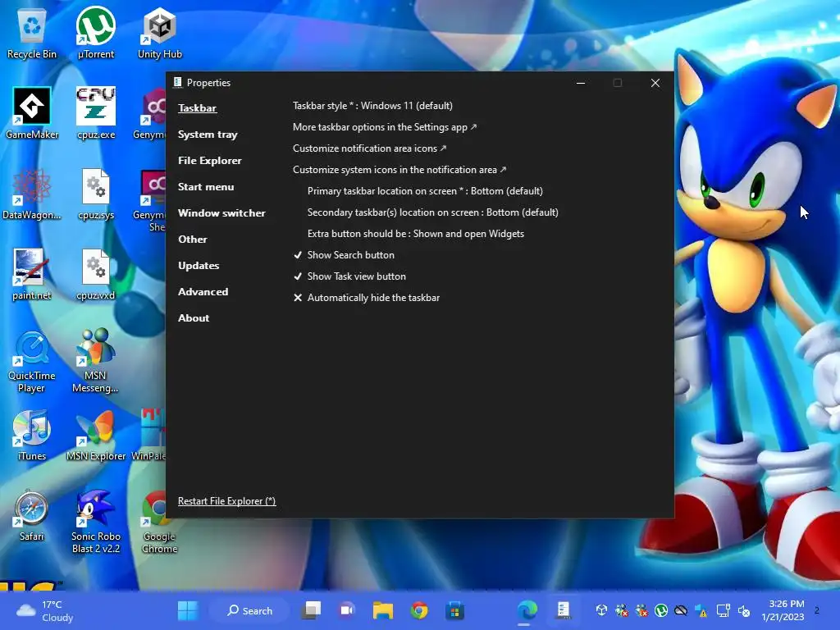Click the Properties app icon on the taskbar
This screenshot has height=630, width=840.
[563, 610]
